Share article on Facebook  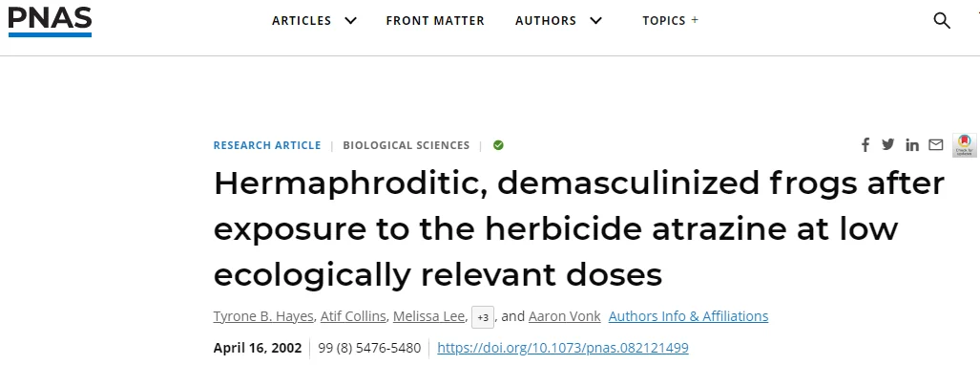tap(865, 145)
